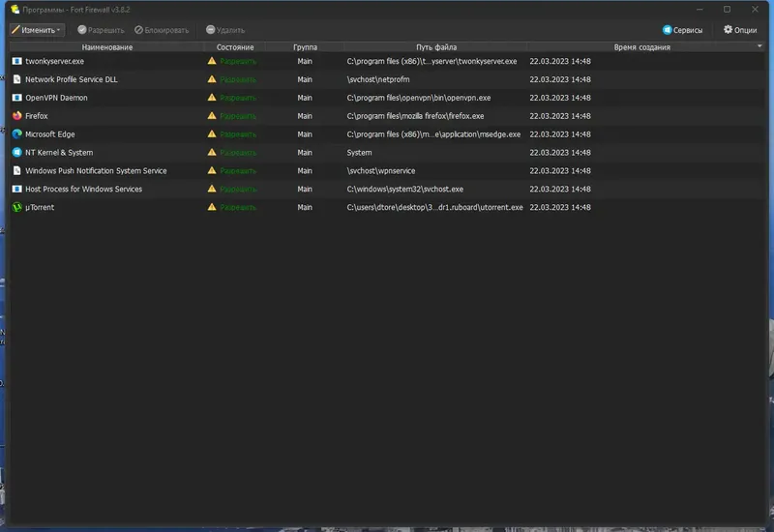The width and height of the screenshot is (774, 532).
Task: Select the µTorrent program icon
Action: pyautogui.click(x=17, y=207)
